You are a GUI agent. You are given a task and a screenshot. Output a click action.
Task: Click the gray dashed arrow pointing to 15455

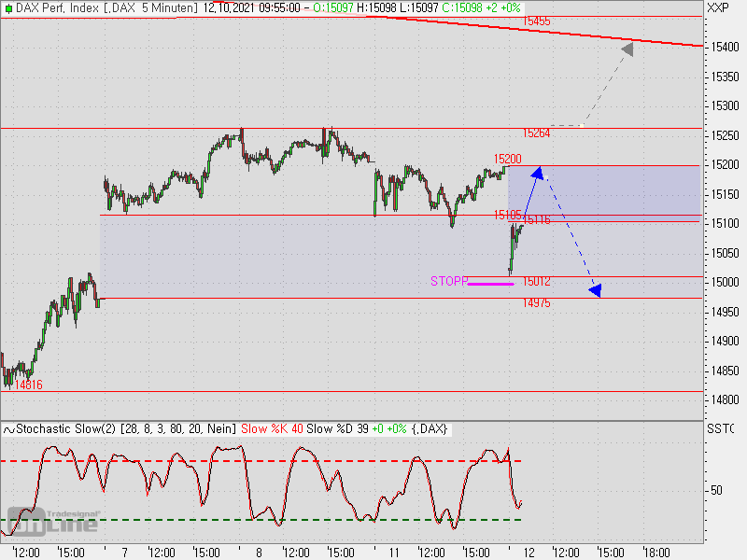tap(607, 84)
